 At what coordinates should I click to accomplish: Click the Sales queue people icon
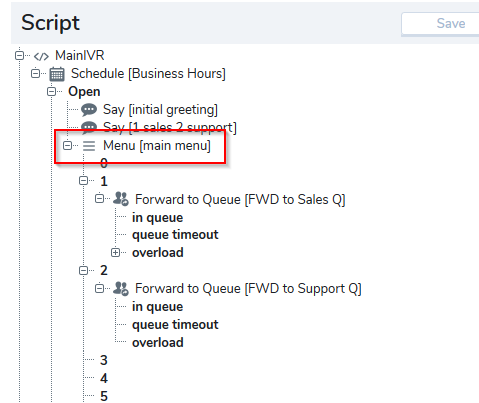(121, 199)
